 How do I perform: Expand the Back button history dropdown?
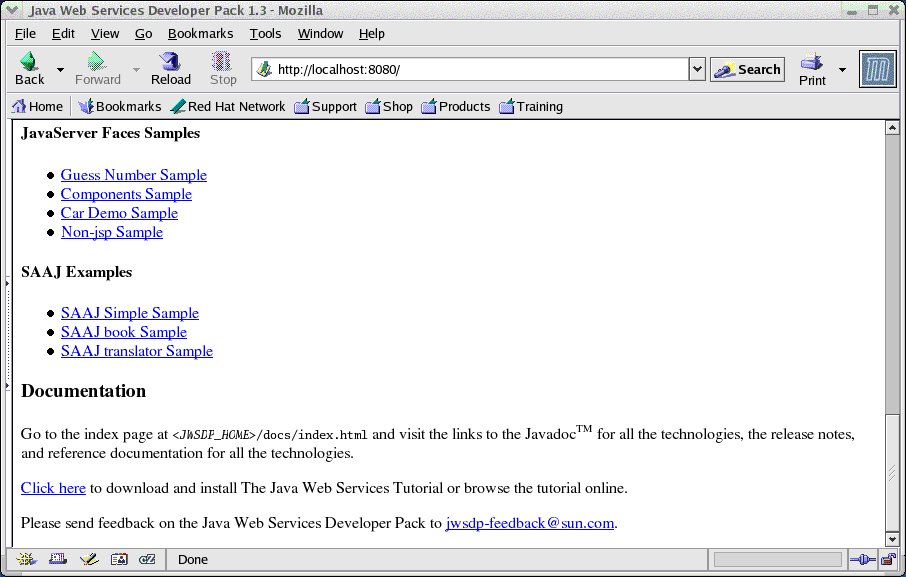click(61, 70)
